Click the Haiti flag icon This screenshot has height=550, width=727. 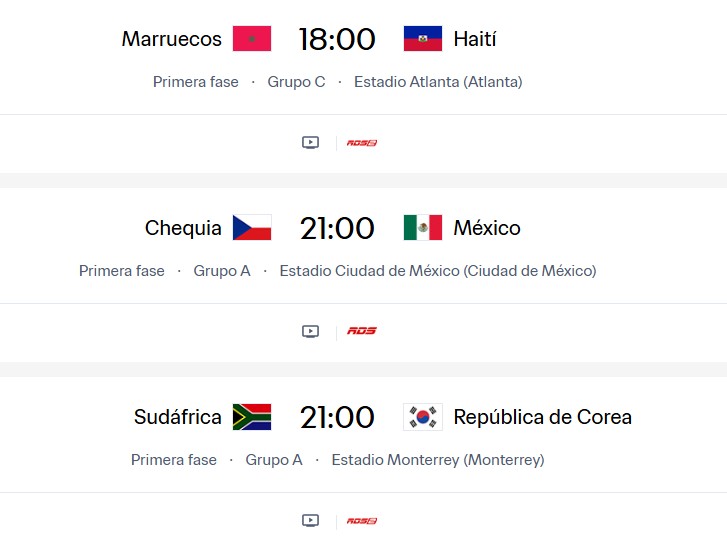click(423, 39)
